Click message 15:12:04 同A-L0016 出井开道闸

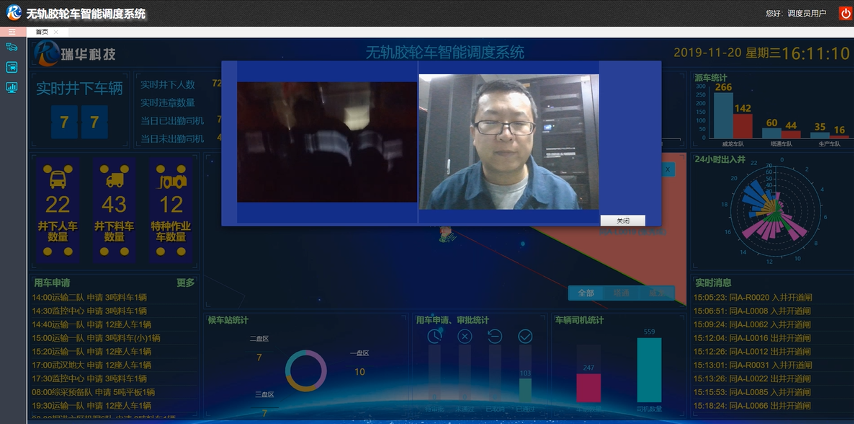point(752,338)
